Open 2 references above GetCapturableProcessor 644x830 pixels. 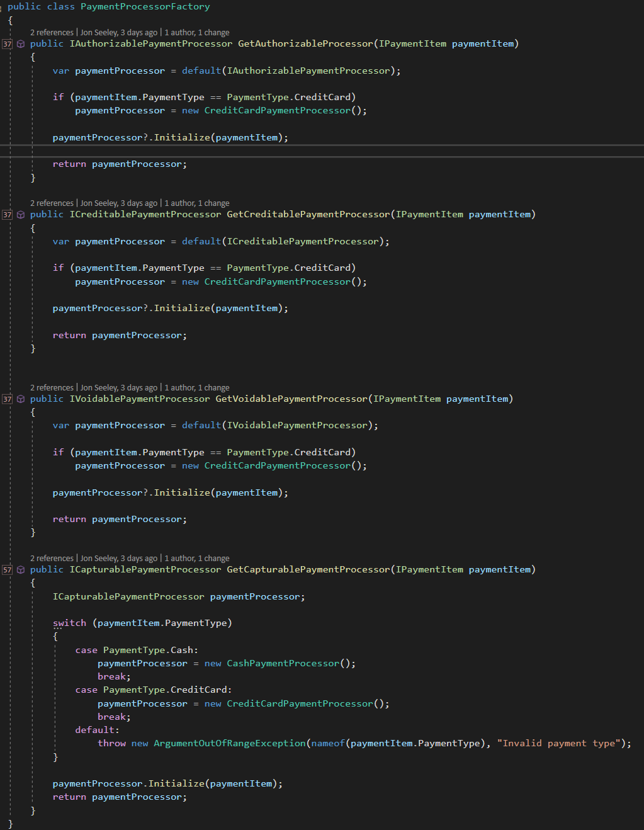(x=52, y=558)
